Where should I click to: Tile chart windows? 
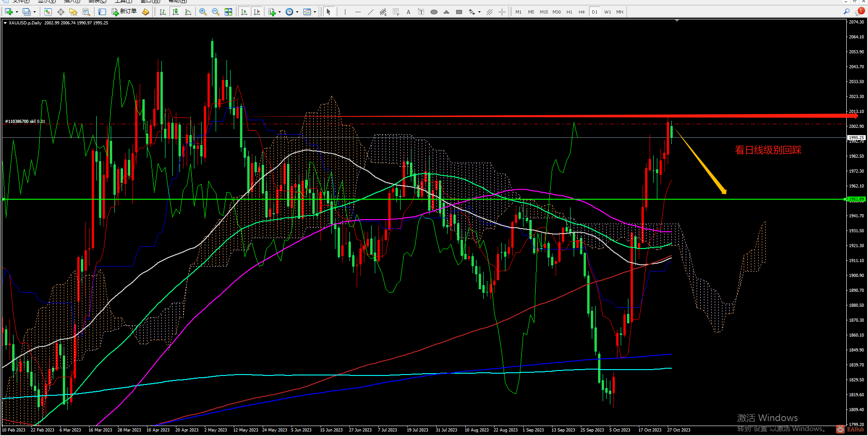pyautogui.click(x=228, y=12)
